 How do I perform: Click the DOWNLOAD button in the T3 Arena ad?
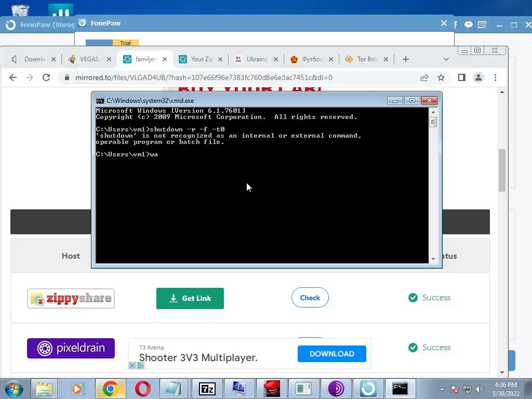click(332, 354)
